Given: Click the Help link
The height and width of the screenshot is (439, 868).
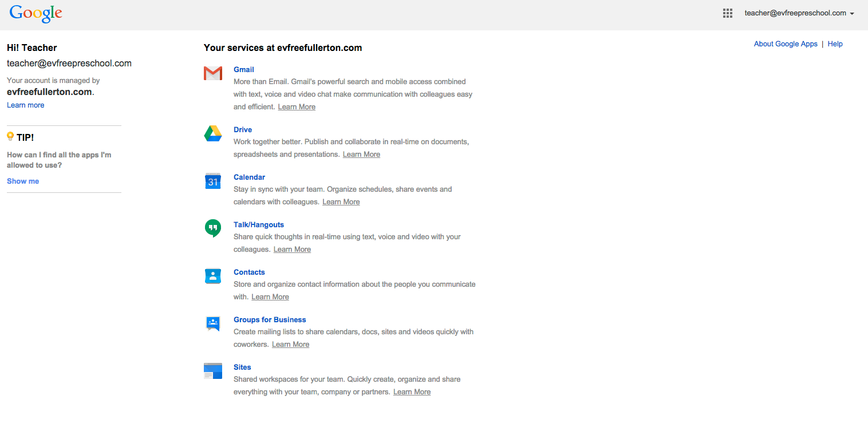Looking at the screenshot, I should pos(835,44).
